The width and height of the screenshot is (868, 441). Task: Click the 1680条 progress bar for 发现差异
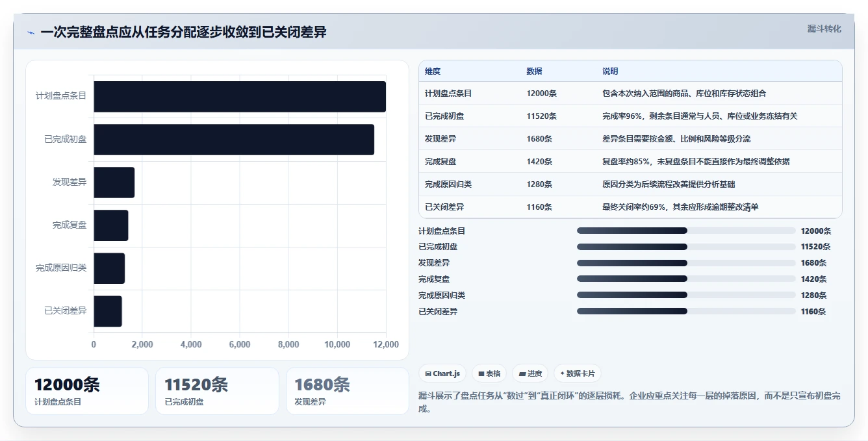(686, 263)
